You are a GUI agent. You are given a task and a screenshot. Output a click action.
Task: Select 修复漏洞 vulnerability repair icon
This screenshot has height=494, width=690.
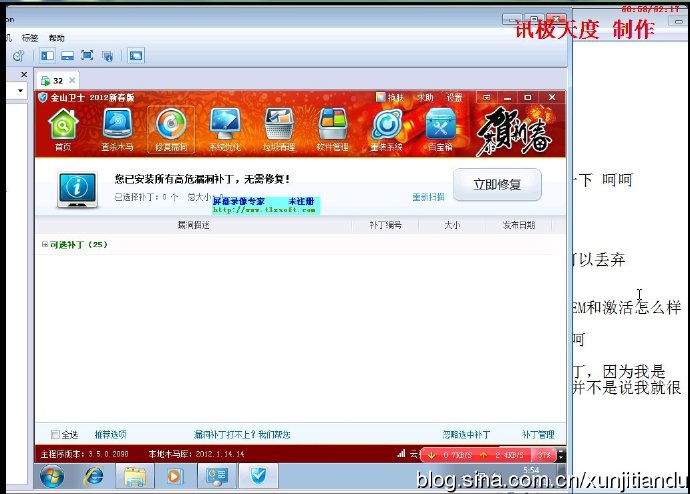171,129
